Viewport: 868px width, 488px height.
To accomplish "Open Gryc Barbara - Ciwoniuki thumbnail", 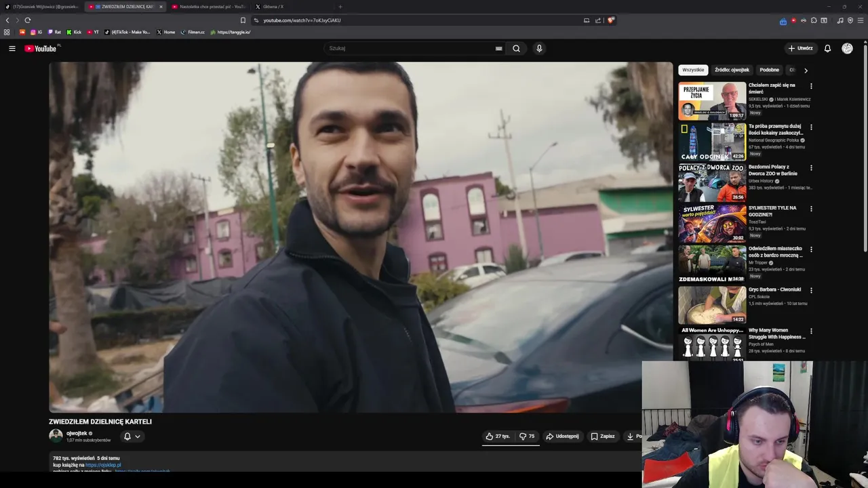I will [x=712, y=305].
